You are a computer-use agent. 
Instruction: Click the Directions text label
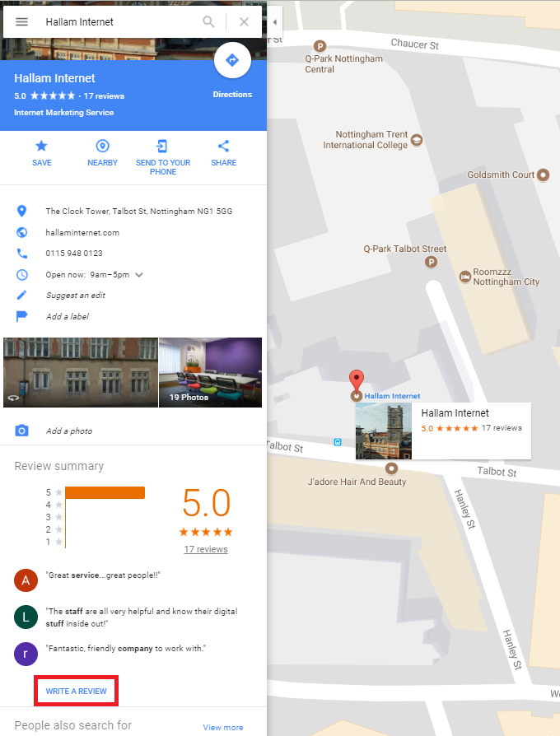pos(232,95)
